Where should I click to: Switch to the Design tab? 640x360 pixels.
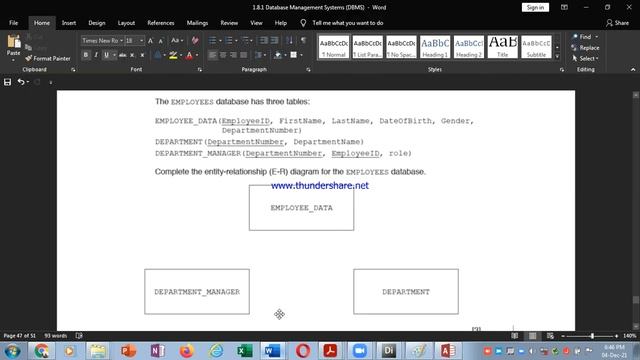coord(97,23)
